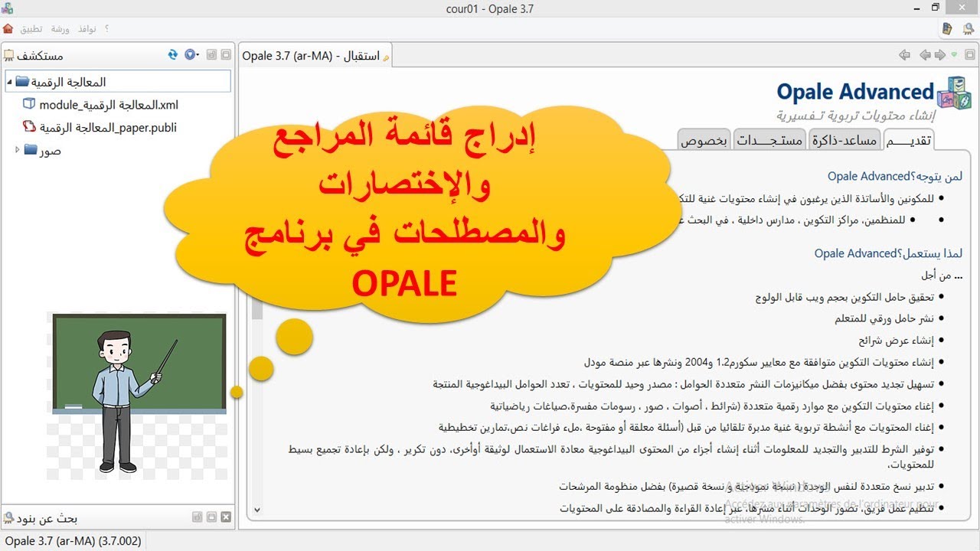Click the red home icon in menu bar

click(8, 28)
